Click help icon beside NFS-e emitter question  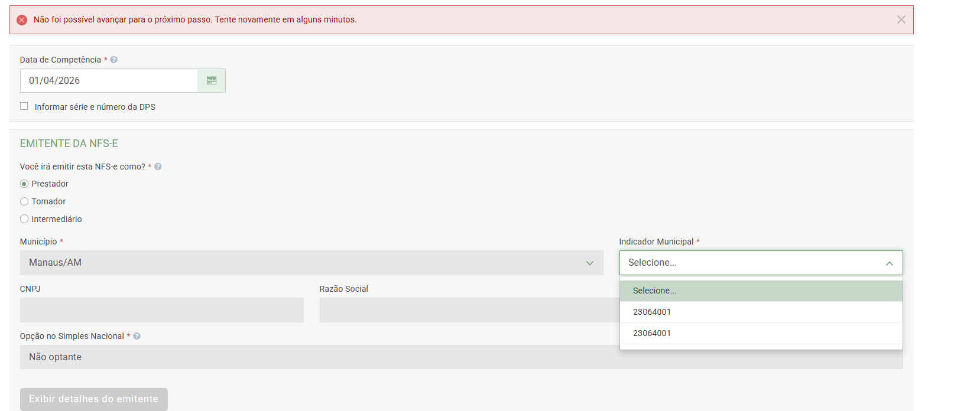(158, 167)
